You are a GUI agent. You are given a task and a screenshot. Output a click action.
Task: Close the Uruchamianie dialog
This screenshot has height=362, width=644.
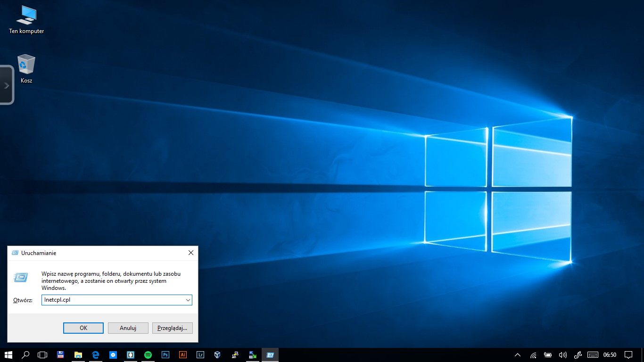click(x=191, y=253)
